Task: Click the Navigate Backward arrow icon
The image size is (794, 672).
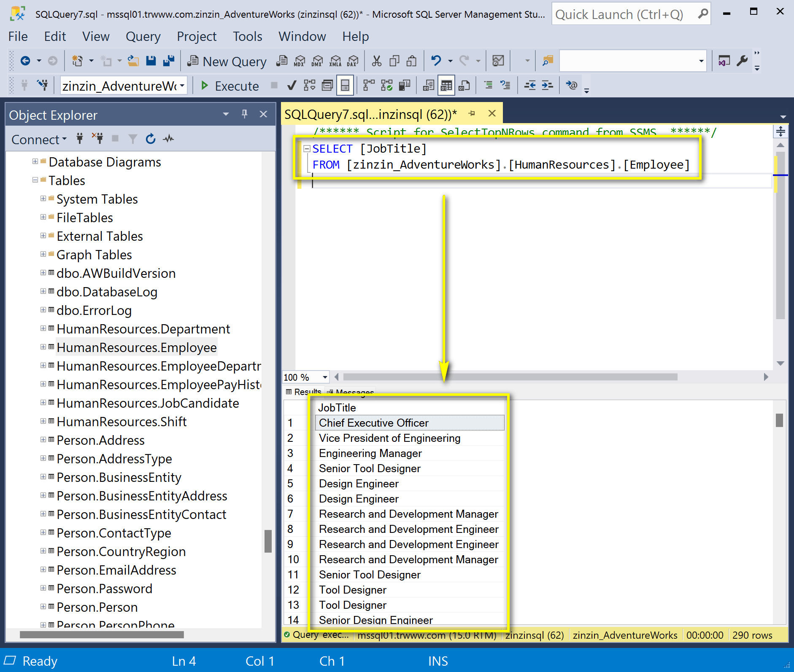Action: (25, 61)
